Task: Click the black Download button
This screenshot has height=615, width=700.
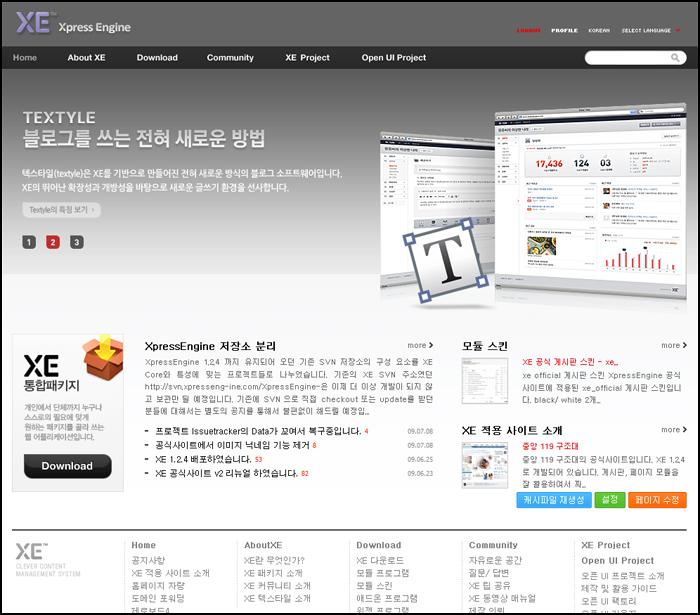Action: 67,466
